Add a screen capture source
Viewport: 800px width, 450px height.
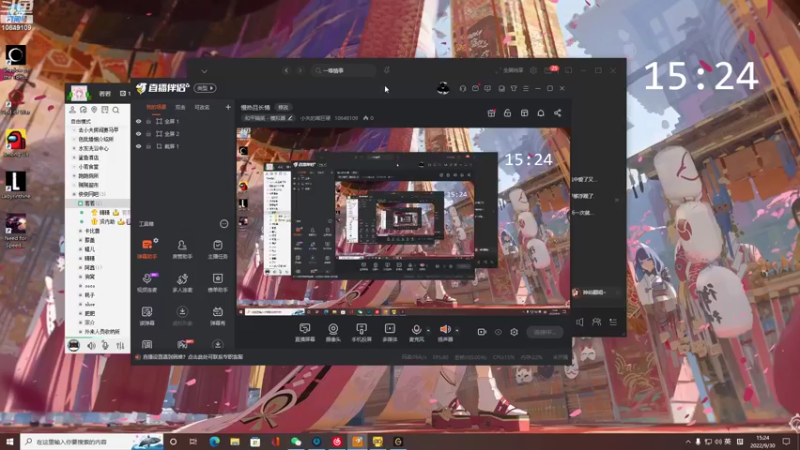tap(305, 332)
